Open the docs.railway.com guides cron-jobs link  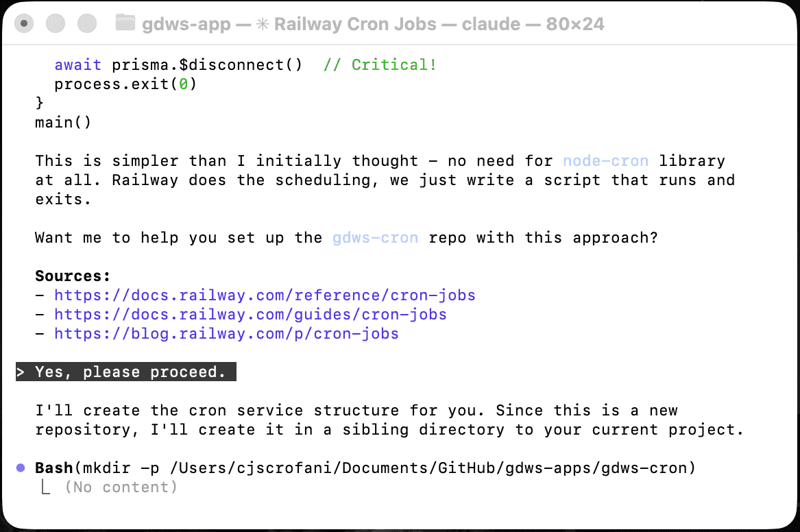click(250, 315)
